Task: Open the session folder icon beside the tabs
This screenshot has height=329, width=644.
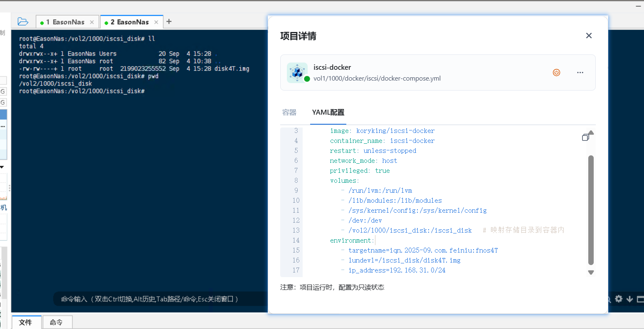Action: (23, 22)
